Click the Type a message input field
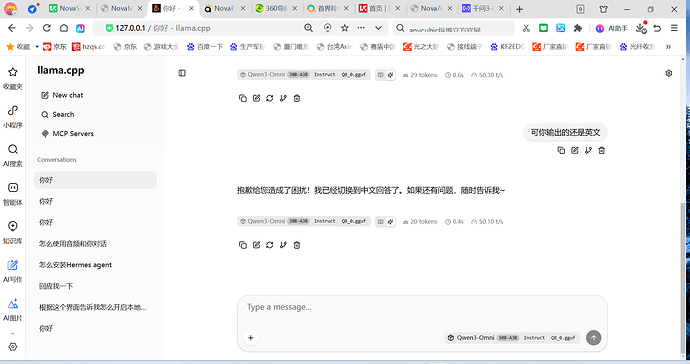 click(422, 307)
